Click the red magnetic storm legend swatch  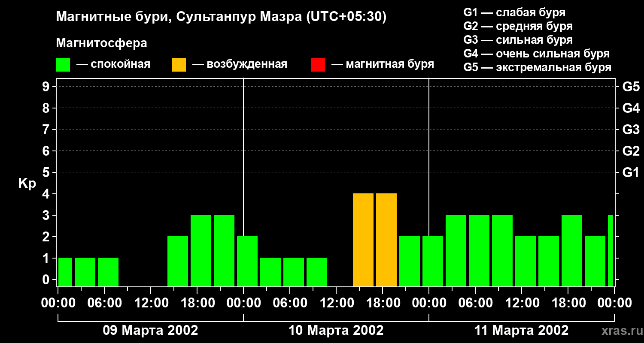coord(318,65)
